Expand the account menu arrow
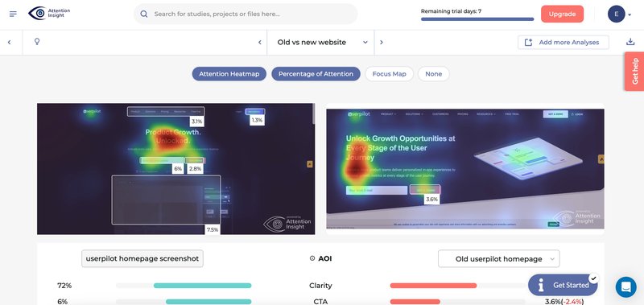 pyautogui.click(x=630, y=14)
